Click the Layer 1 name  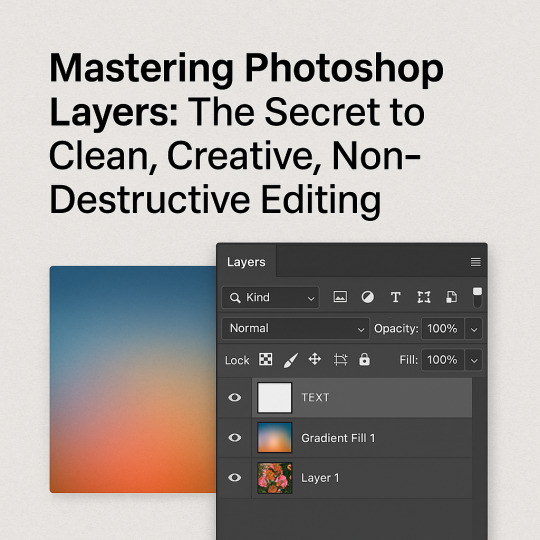tap(320, 478)
